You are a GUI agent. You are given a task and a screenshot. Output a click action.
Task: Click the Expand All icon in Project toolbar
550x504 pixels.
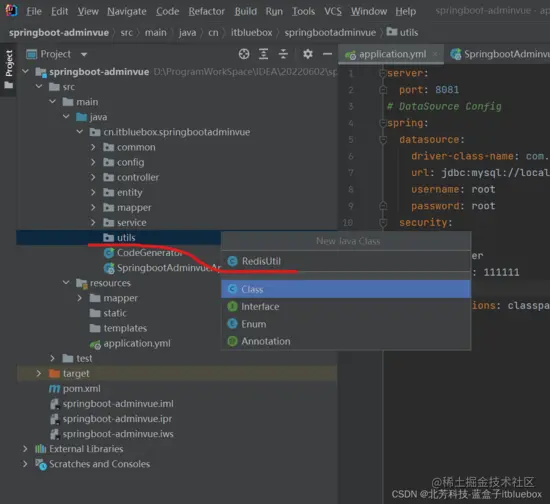263,54
